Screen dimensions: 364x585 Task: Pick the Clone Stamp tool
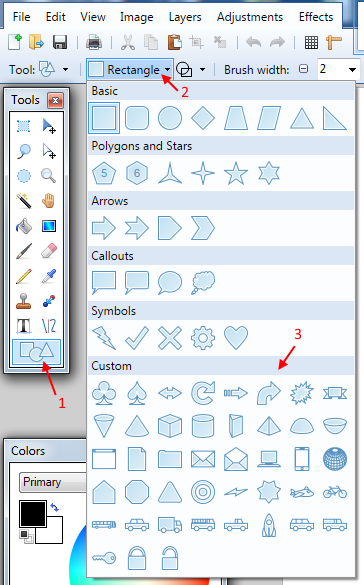tap(24, 301)
